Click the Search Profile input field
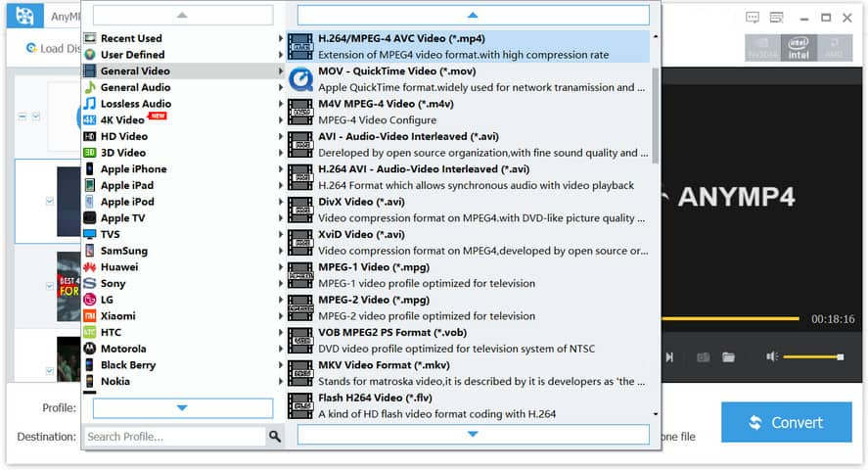Viewport: 868px width, 470px height. click(174, 437)
